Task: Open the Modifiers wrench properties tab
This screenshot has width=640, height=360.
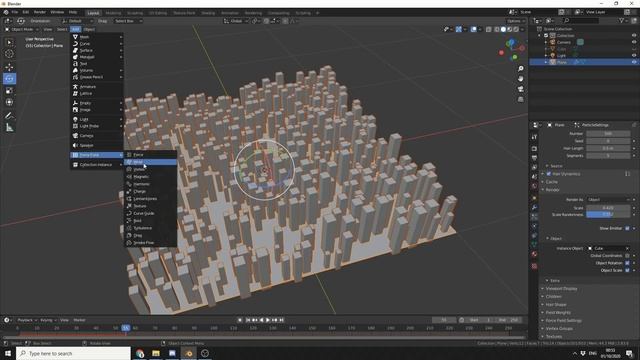Action: pyautogui.click(x=534, y=207)
